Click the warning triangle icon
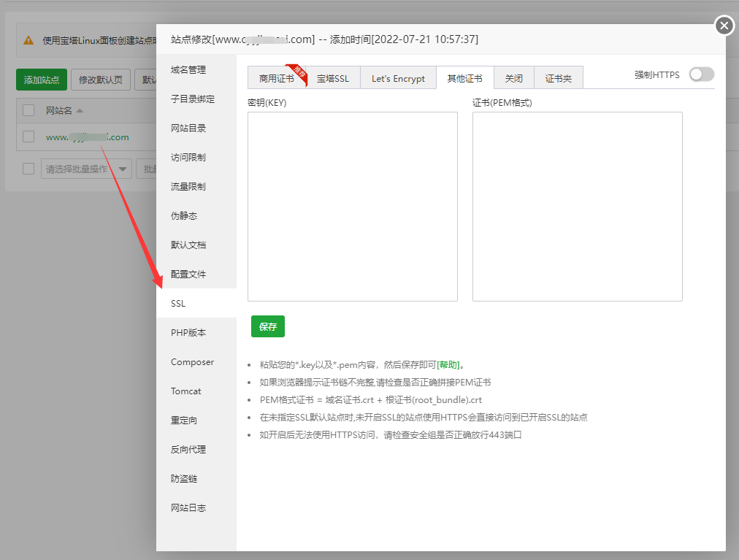This screenshot has height=560, width=739. (28, 41)
